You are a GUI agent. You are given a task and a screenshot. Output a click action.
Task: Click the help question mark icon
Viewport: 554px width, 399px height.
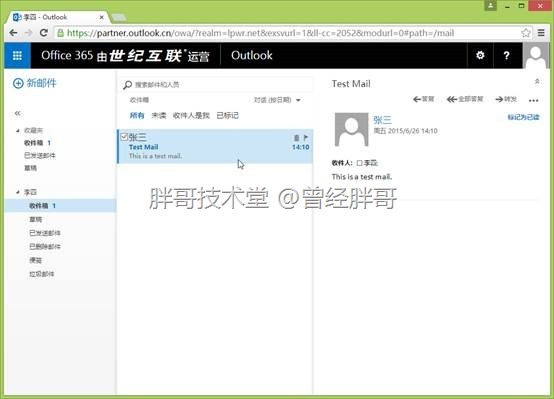tap(506, 55)
